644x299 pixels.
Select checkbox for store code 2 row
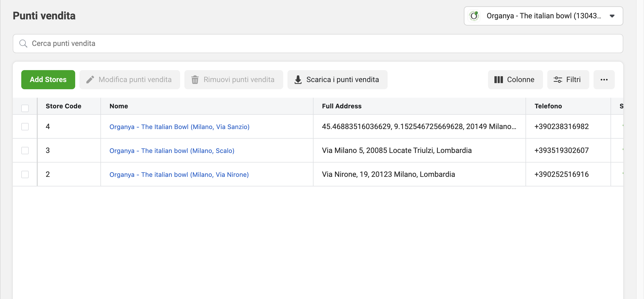pyautogui.click(x=25, y=174)
